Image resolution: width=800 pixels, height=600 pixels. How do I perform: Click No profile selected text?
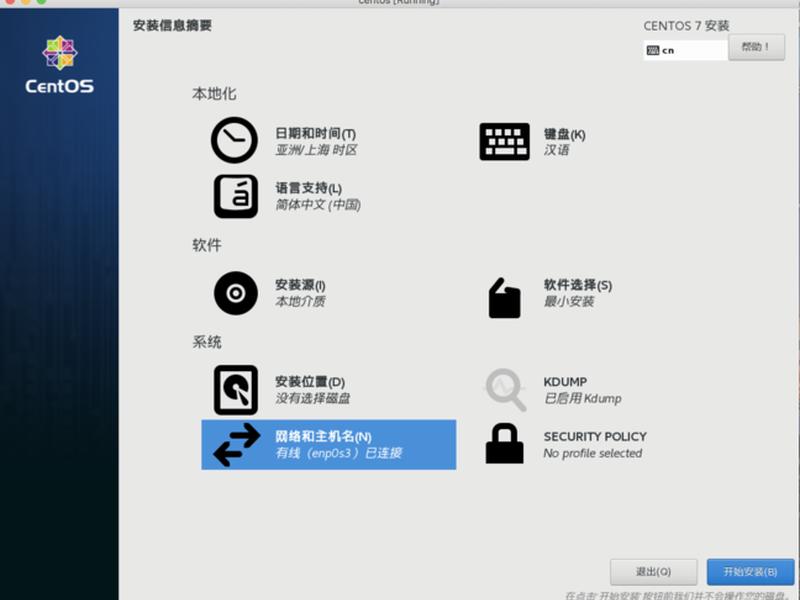[x=592, y=453]
